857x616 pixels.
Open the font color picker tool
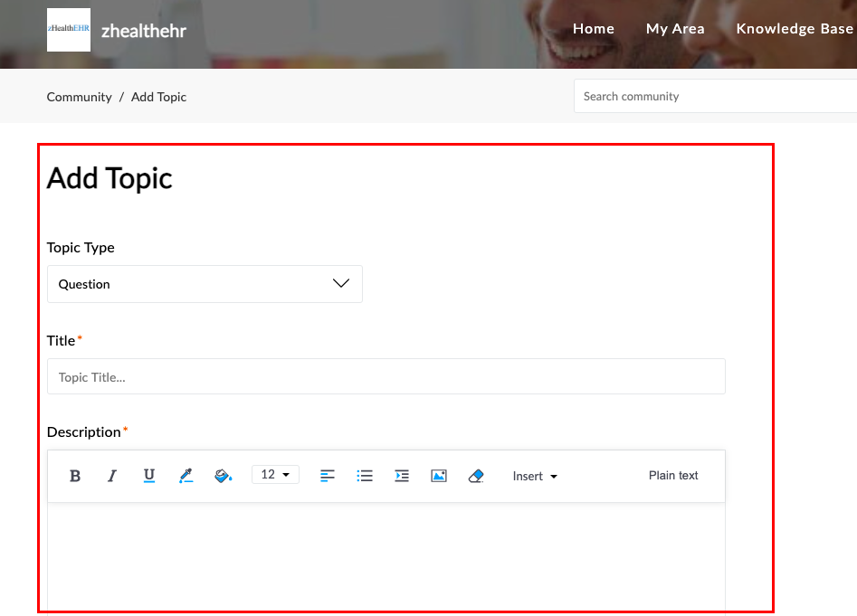coord(186,476)
